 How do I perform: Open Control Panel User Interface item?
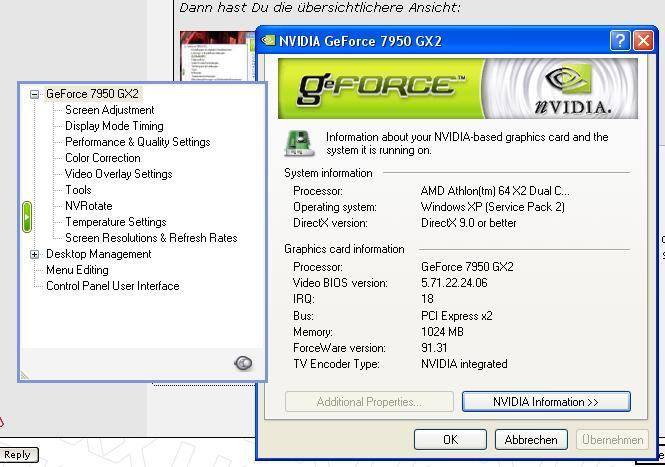tap(112, 286)
